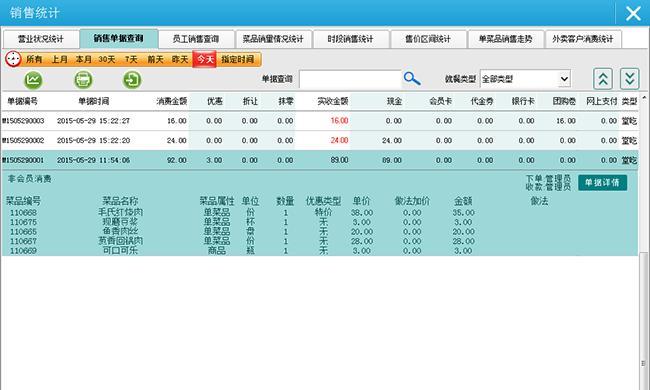
Task: Click the 非会员消费 label
Action: click(x=29, y=179)
